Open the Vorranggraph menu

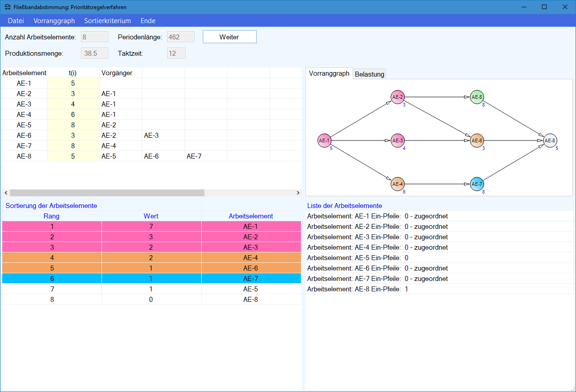[54, 21]
